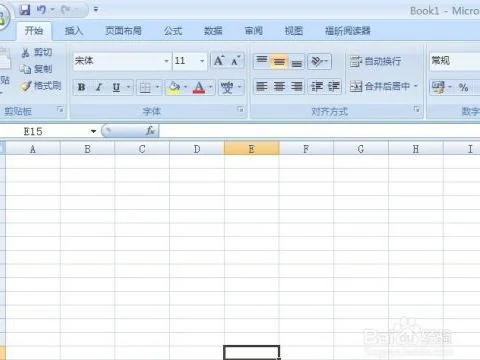Open the 页面布局 tab
Screen dimensions: 480x360
(123, 31)
